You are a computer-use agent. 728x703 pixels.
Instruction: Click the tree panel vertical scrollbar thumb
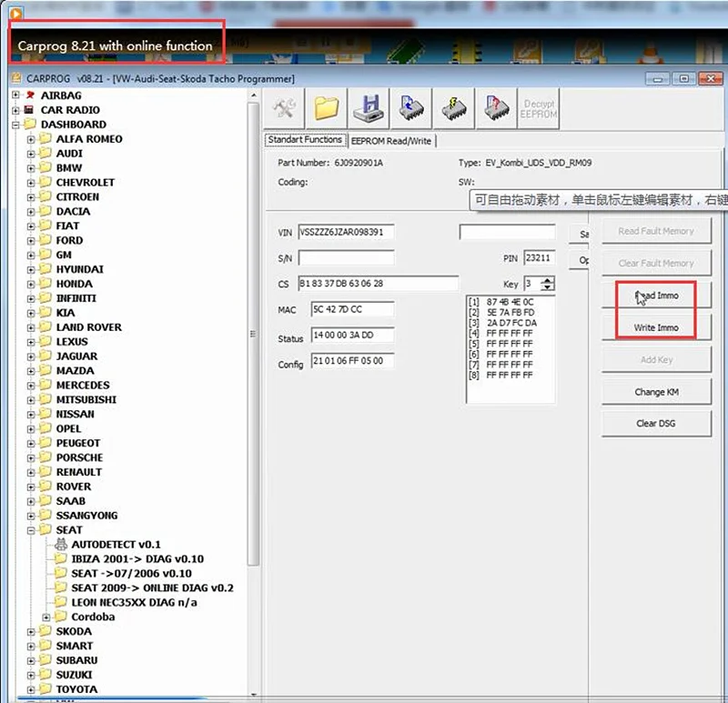click(254, 334)
